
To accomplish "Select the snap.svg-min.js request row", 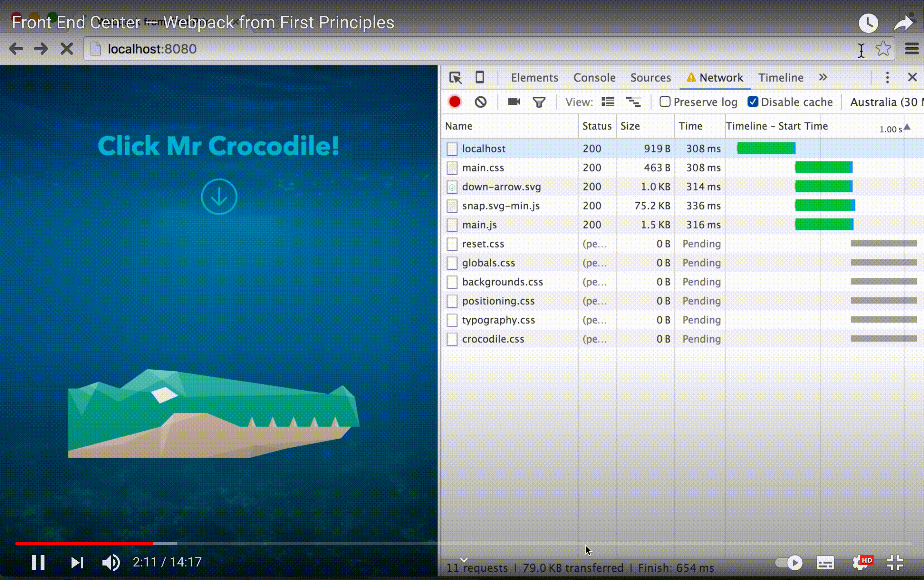I will pos(501,206).
